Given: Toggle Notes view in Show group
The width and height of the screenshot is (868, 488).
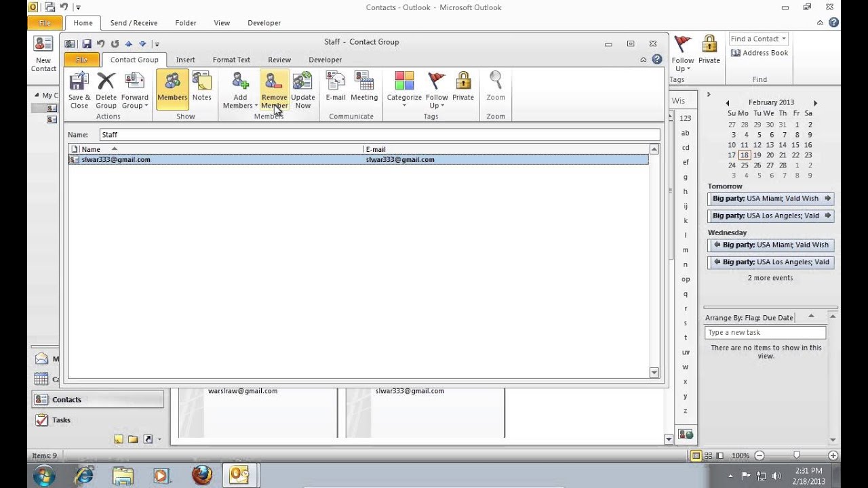Looking at the screenshot, I should (201, 89).
